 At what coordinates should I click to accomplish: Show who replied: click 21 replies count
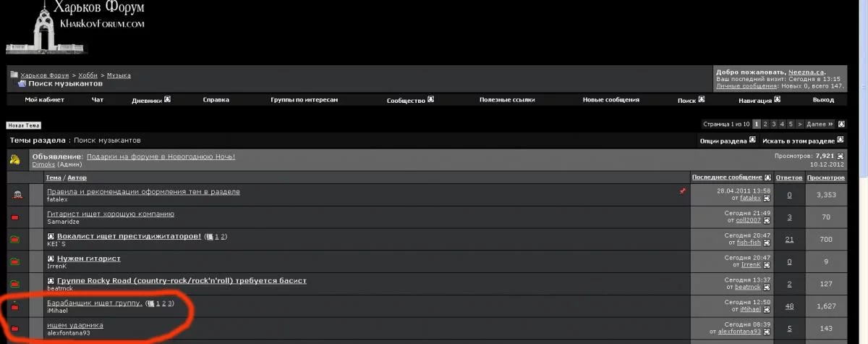[x=789, y=240]
